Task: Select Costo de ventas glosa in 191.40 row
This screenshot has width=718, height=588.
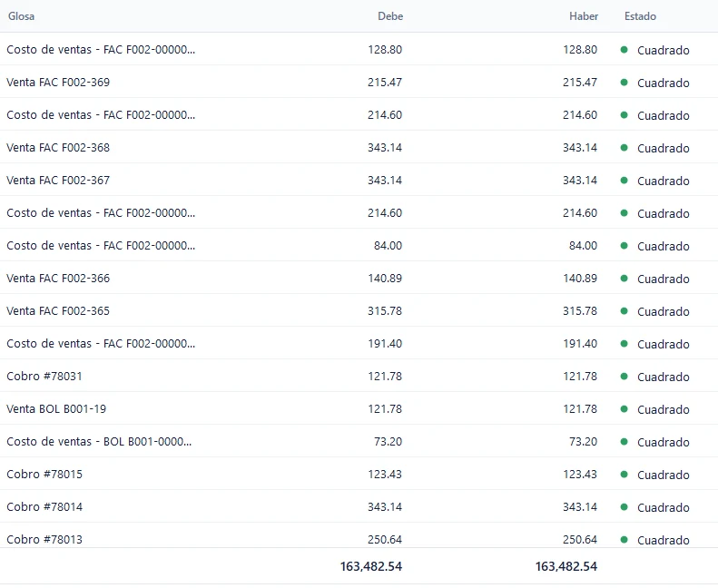Action: 101,344
